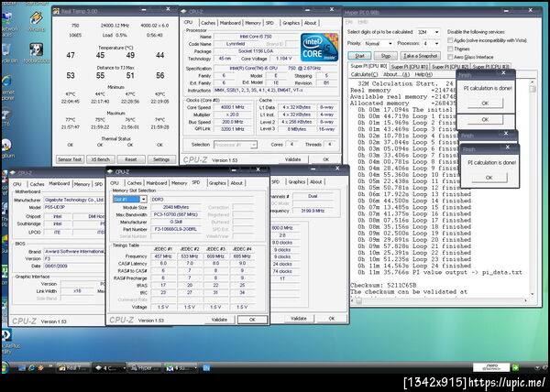Enable the Audio service checkbox
Image resolution: width=550 pixels, height=392 pixels.
coord(450,40)
